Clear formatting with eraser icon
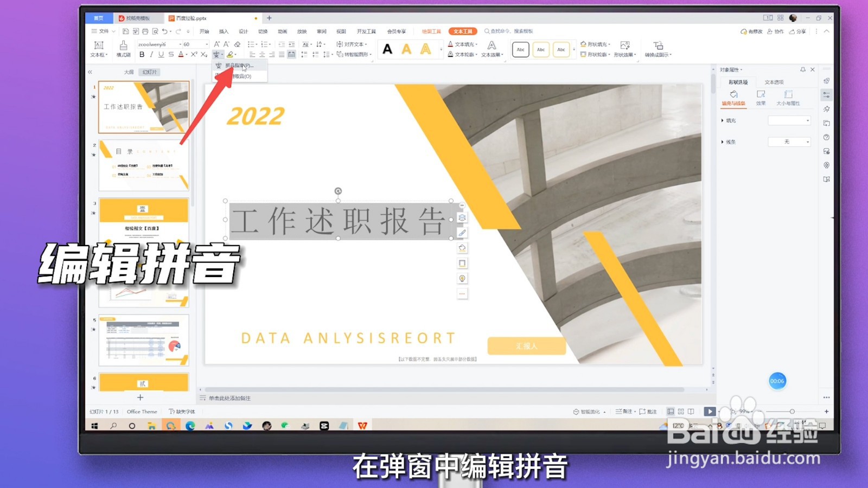Viewport: 868px width, 488px height. [x=237, y=44]
